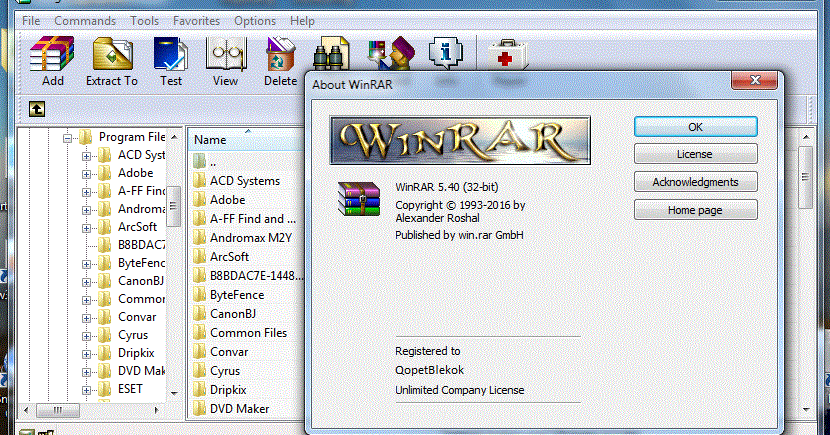The height and width of the screenshot is (435, 830).
Task: Click the Acknowledgments button
Action: [x=696, y=182]
